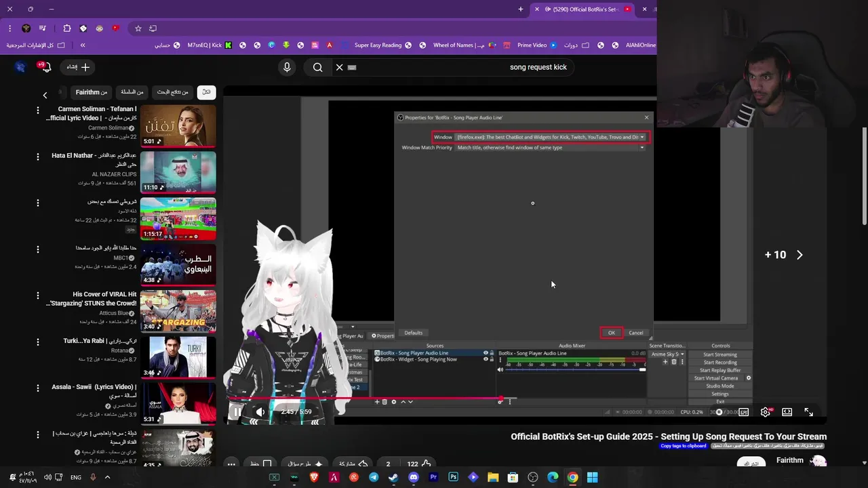This screenshot has width=868, height=488.
Task: Select the 'من السلسلة' filter chip
Action: (132, 92)
